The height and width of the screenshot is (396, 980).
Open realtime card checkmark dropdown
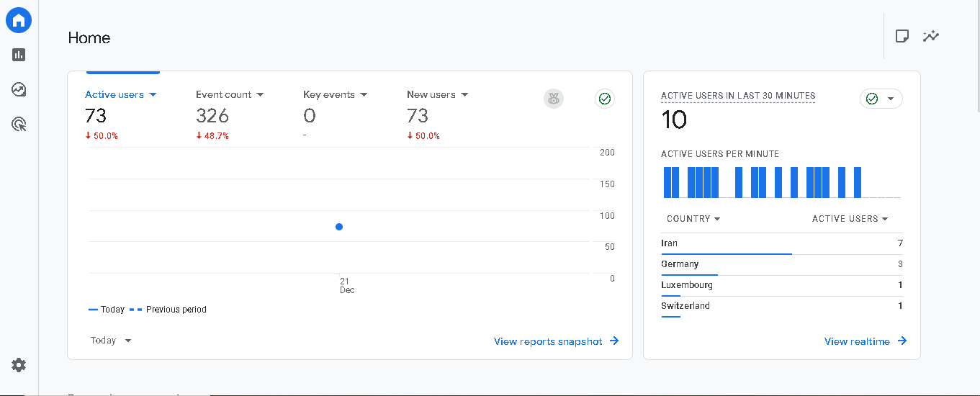(x=881, y=99)
